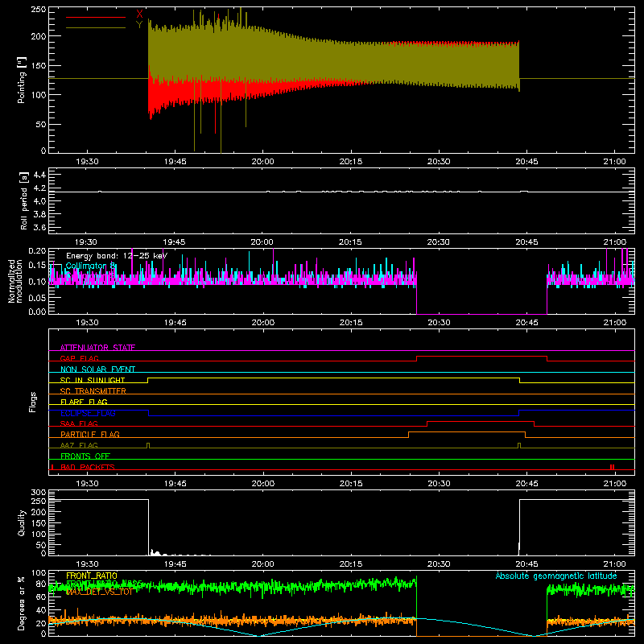
Task: Click the 4.4 tick on Roll period axis
Action: pyautogui.click(x=39, y=175)
